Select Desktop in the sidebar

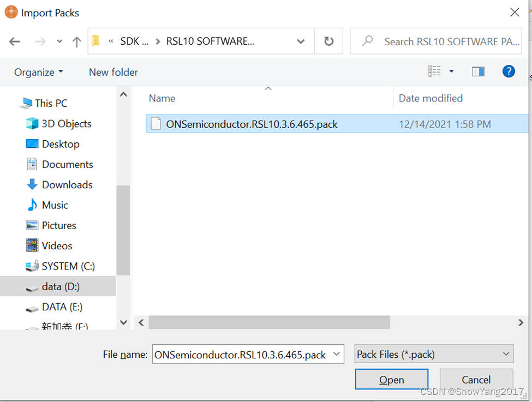point(61,144)
